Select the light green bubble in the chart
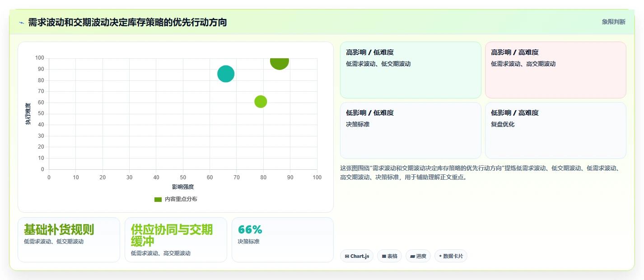This screenshot has height=280, width=644. pyautogui.click(x=261, y=102)
